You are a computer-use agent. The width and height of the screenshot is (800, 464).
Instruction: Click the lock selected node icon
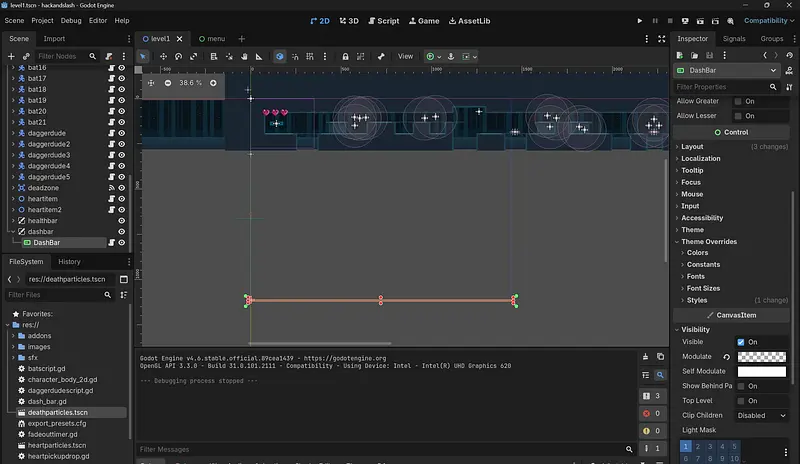345,56
